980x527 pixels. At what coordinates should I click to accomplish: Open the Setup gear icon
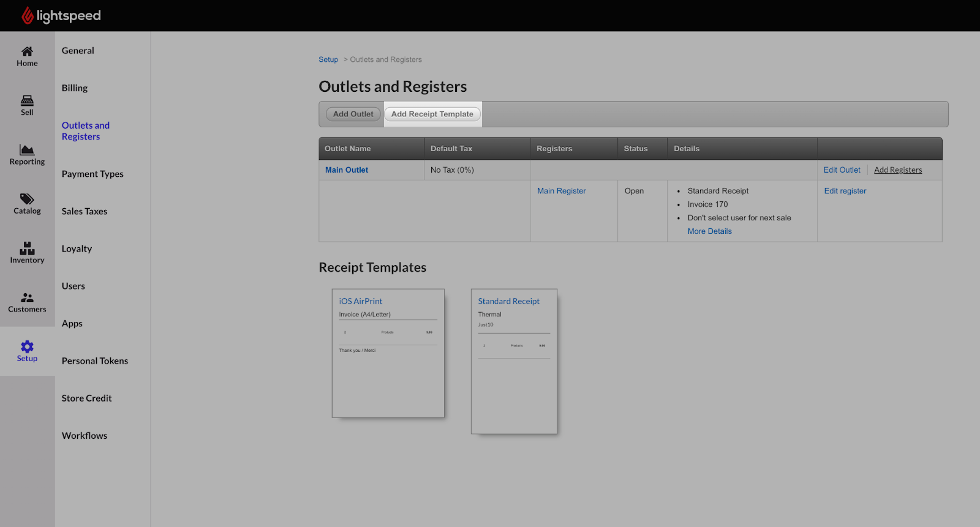[27, 346]
